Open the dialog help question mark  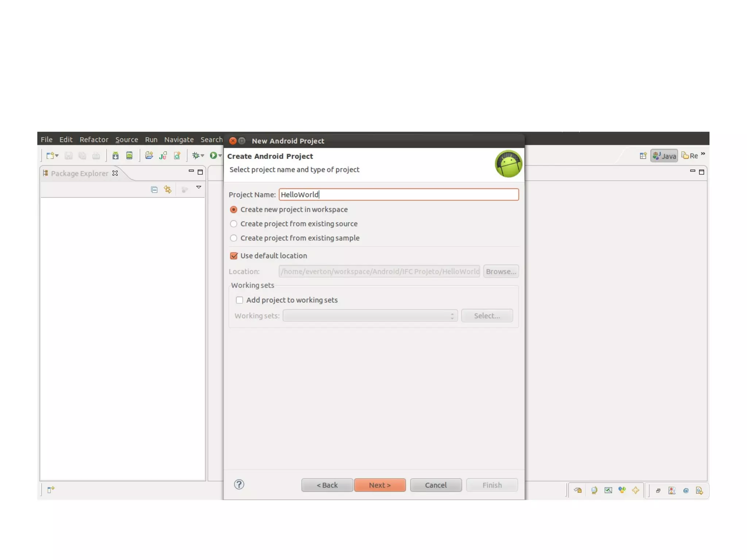click(239, 484)
